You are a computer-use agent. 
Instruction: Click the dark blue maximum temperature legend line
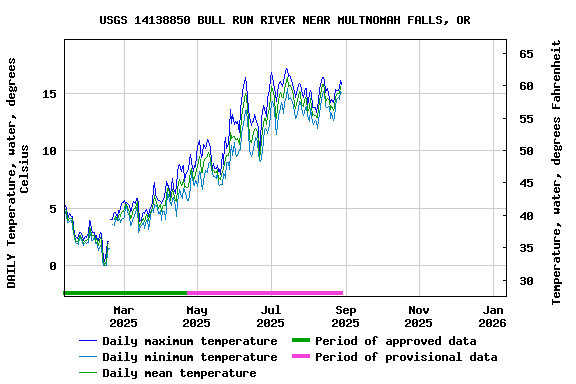[x=88, y=341]
